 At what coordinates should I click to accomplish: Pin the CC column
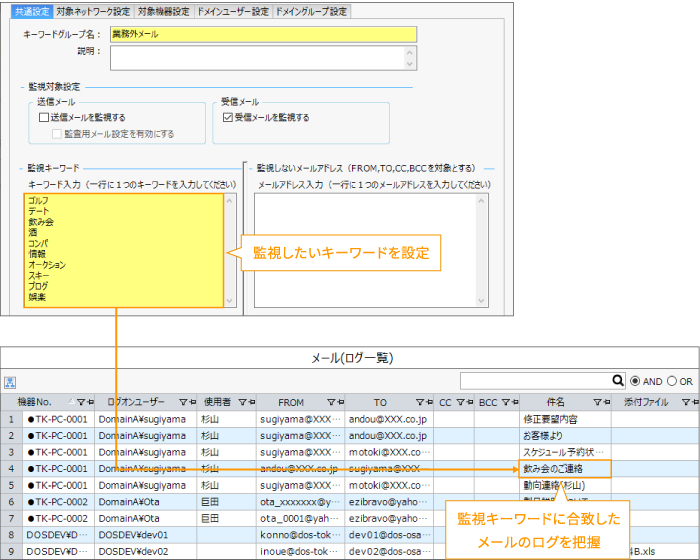coord(470,402)
